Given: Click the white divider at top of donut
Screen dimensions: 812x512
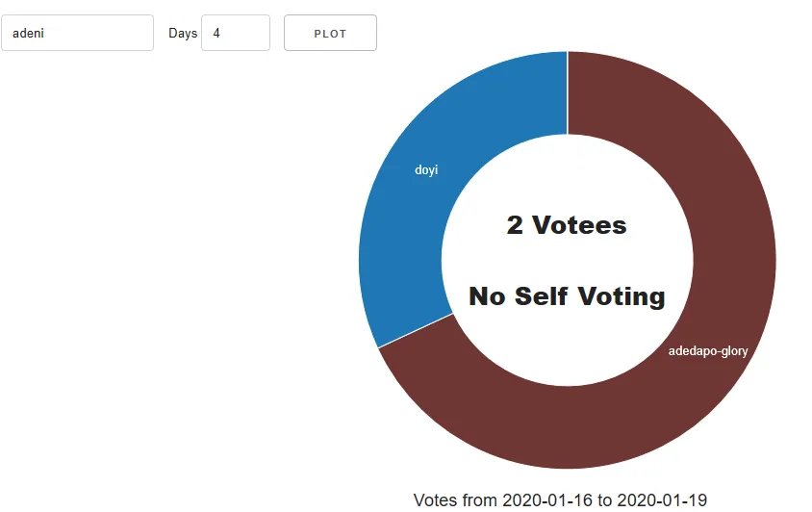Looking at the screenshot, I should (x=568, y=92).
